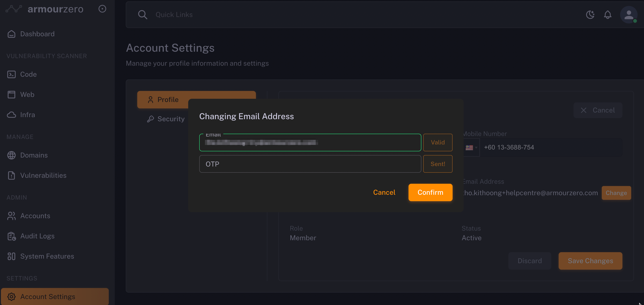This screenshot has height=305, width=644.
Task: Open the user avatar menu
Action: coord(628,14)
